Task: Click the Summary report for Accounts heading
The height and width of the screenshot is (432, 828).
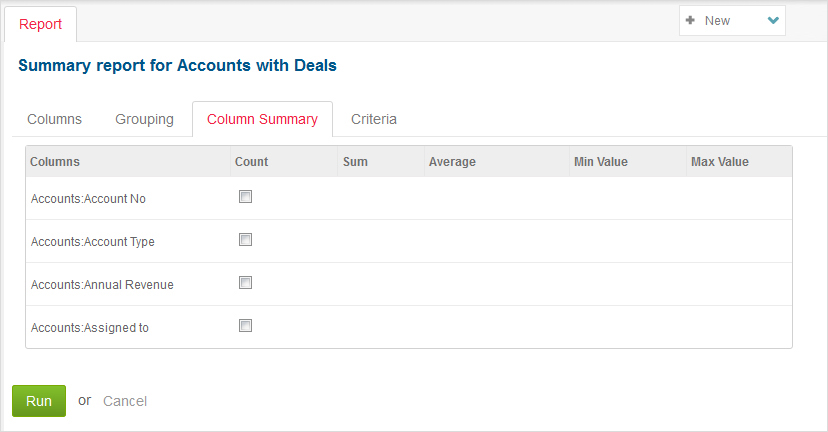Action: (x=177, y=65)
